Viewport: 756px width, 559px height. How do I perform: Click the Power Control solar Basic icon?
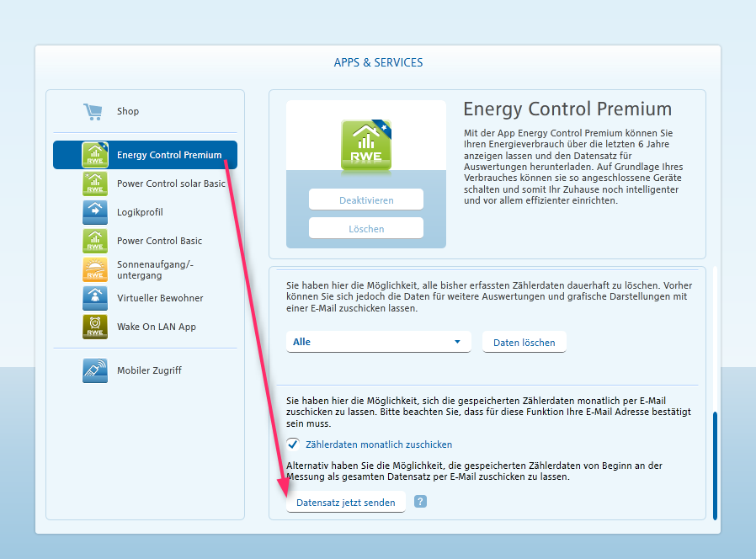(95, 184)
